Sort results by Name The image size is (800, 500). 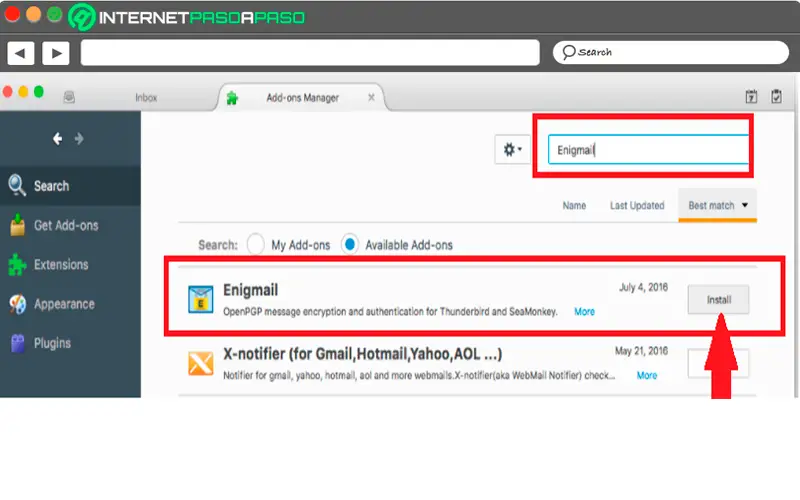pyautogui.click(x=574, y=206)
